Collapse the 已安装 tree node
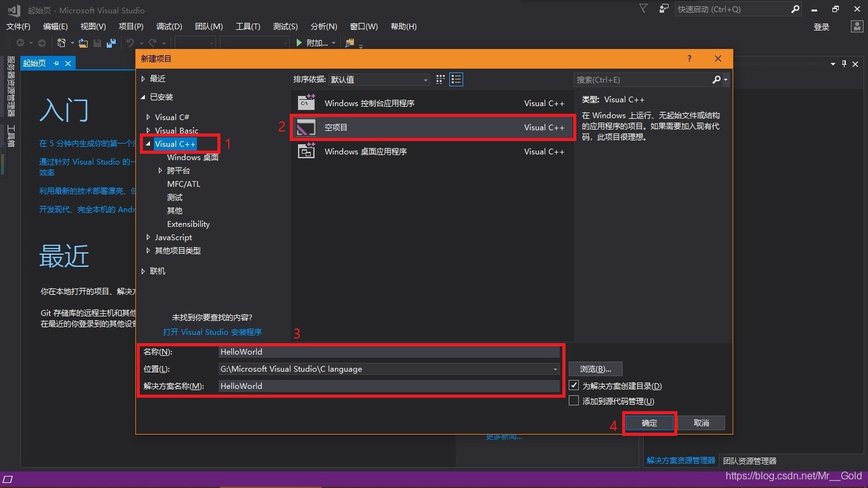This screenshot has width=868, height=488. (x=143, y=97)
